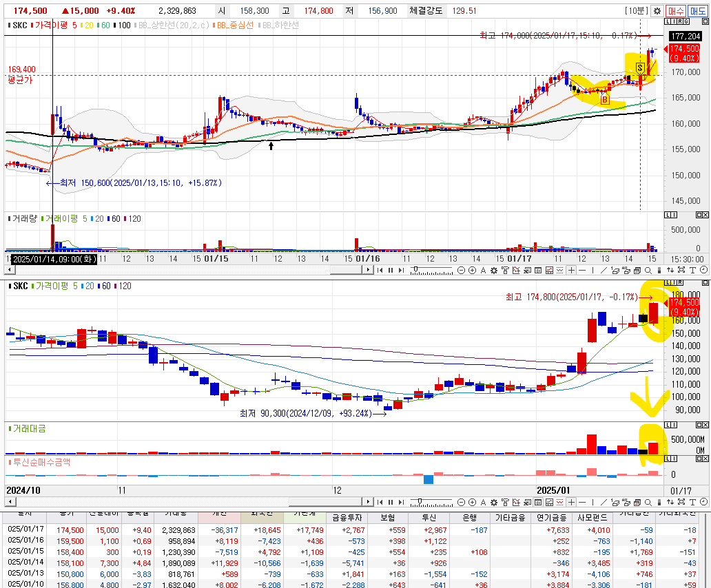Click the 매수 buy button
The width and height of the screenshot is (711, 588).
[x=676, y=11]
